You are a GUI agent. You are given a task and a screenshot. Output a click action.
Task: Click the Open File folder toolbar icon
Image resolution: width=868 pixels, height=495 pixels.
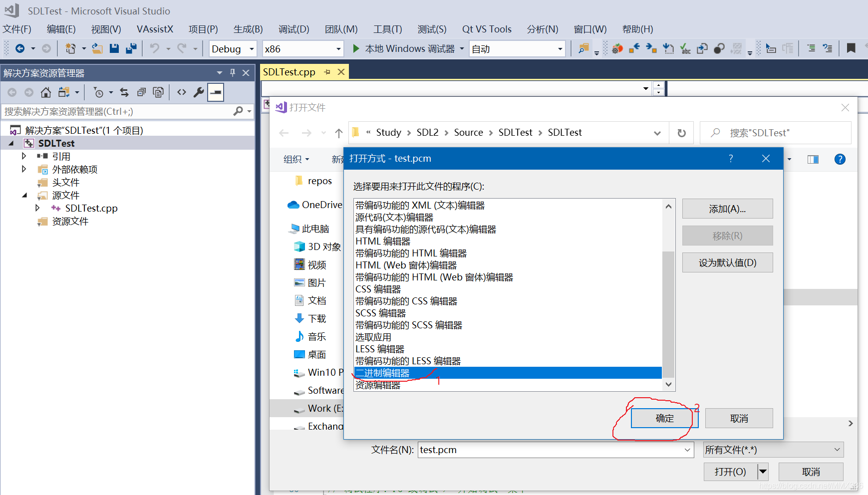click(97, 48)
